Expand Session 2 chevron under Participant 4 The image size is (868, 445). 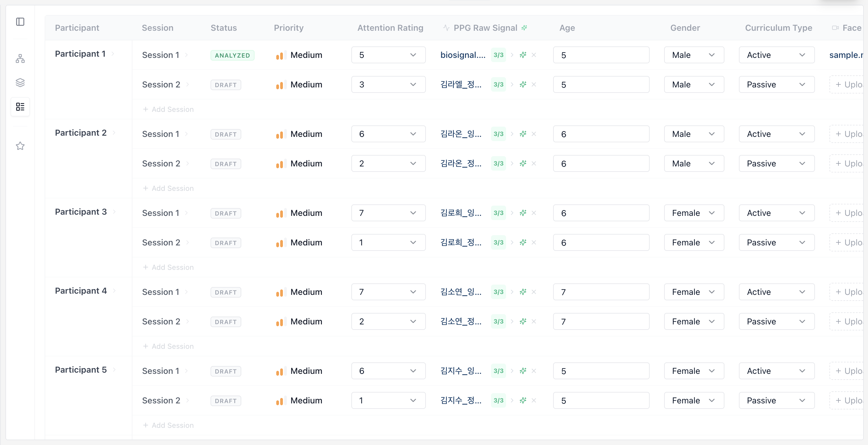(x=188, y=321)
